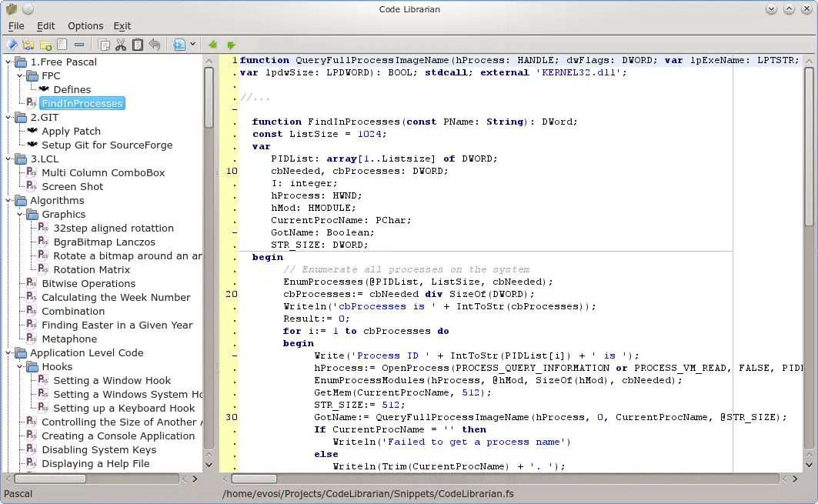Select 32step aligned rotattion snippet
The height and width of the screenshot is (504, 818).
113,228
